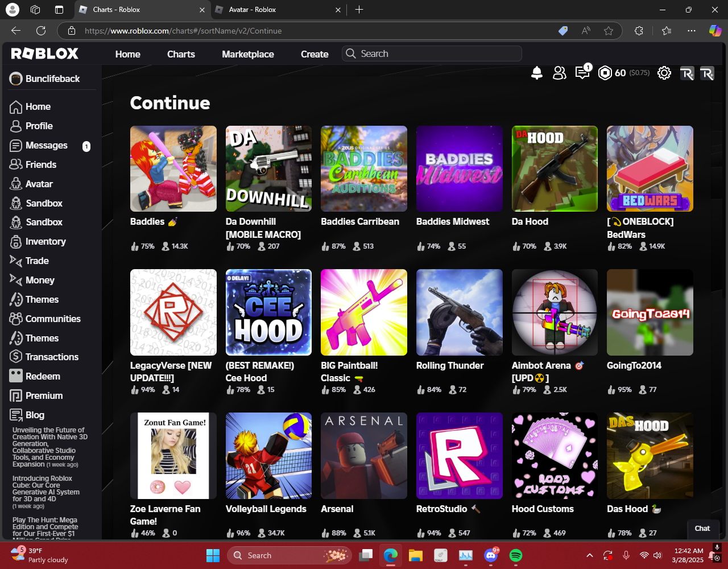Open the settings gear icon

664,73
